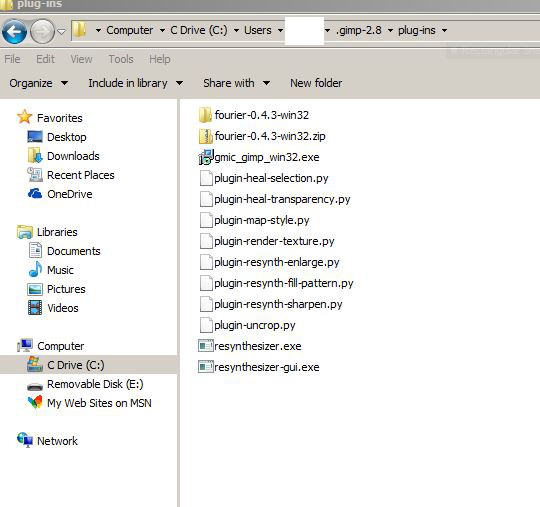The height and width of the screenshot is (507, 540).
Task: Open the Tools menu
Action: [121, 59]
